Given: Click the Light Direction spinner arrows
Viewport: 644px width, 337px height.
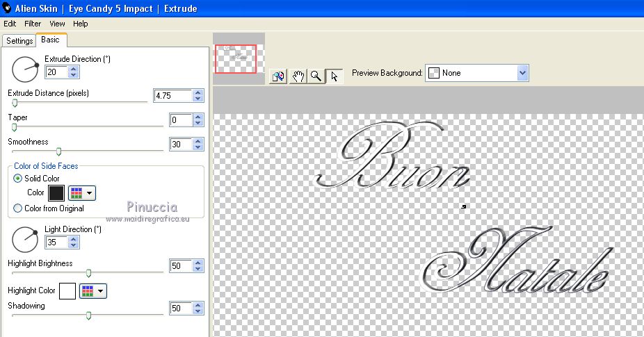Looking at the screenshot, I should pyautogui.click(x=74, y=242).
